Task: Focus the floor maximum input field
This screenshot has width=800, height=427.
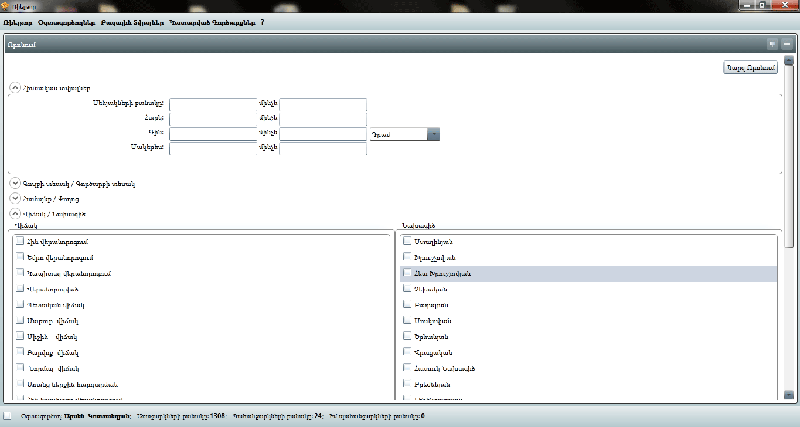Action: click(x=323, y=119)
